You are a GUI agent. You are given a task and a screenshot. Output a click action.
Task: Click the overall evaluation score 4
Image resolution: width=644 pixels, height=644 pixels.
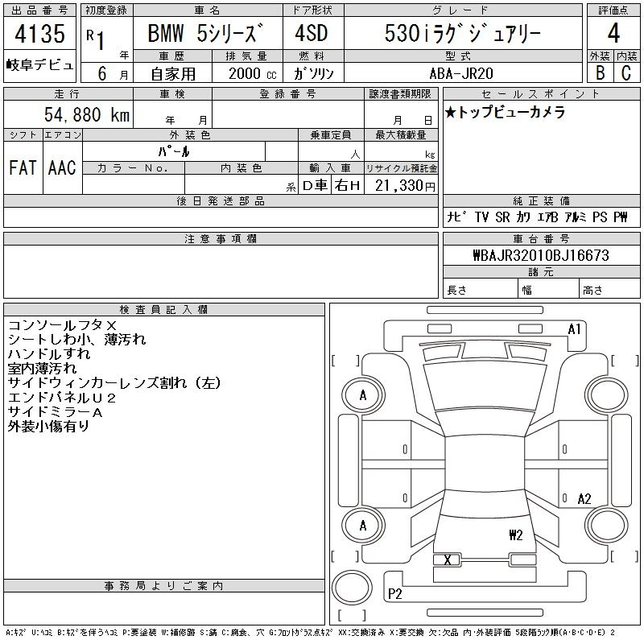click(x=613, y=33)
